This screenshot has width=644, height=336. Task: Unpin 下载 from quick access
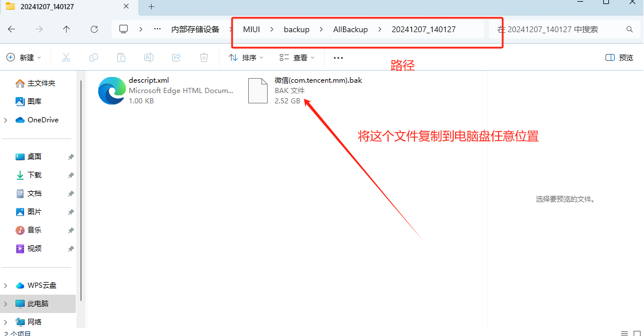(x=71, y=175)
